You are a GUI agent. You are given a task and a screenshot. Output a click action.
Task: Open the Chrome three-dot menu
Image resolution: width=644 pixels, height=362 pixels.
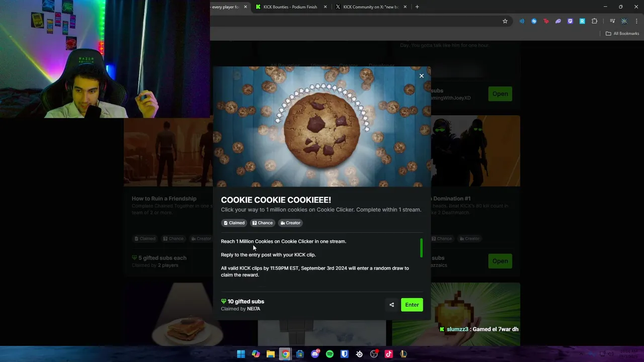click(636, 21)
